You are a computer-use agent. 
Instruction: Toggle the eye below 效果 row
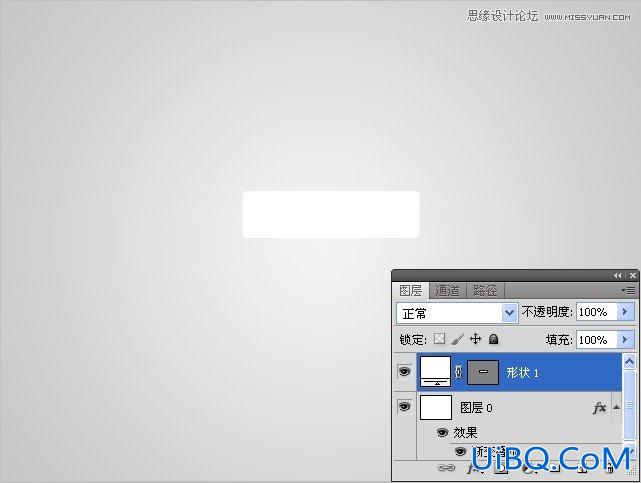(460, 452)
